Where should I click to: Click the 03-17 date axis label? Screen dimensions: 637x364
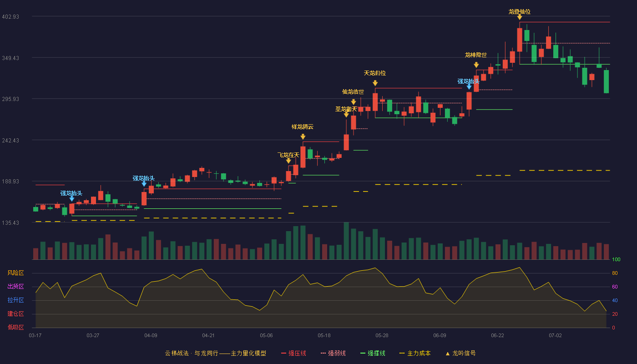[35, 335]
